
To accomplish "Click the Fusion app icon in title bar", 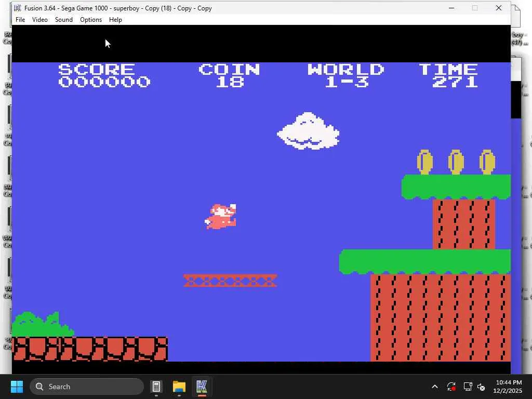I will pos(18,8).
